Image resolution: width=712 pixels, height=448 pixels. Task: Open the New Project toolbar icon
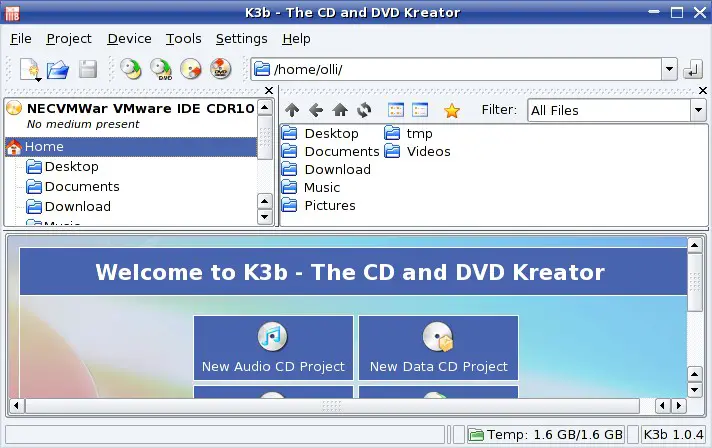[30, 70]
